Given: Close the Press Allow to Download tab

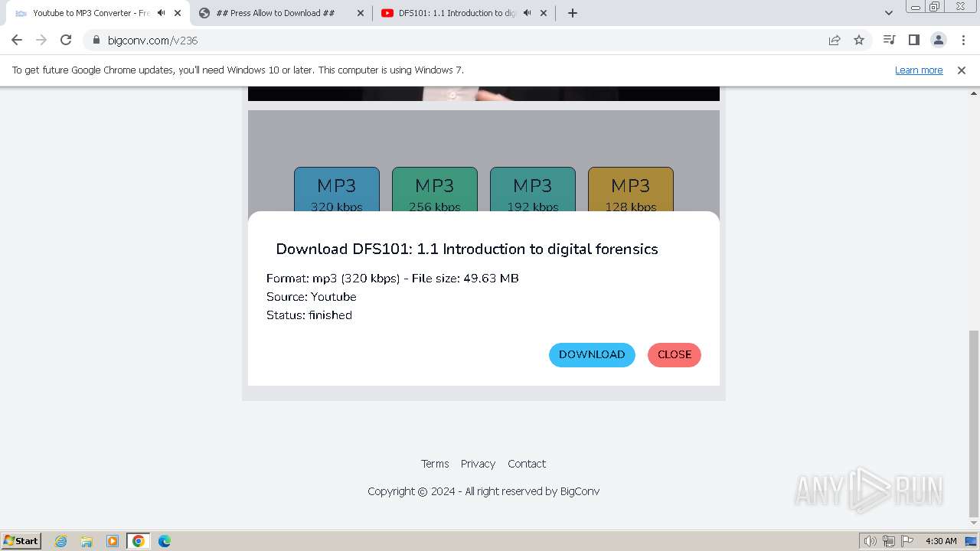Looking at the screenshot, I should point(361,13).
